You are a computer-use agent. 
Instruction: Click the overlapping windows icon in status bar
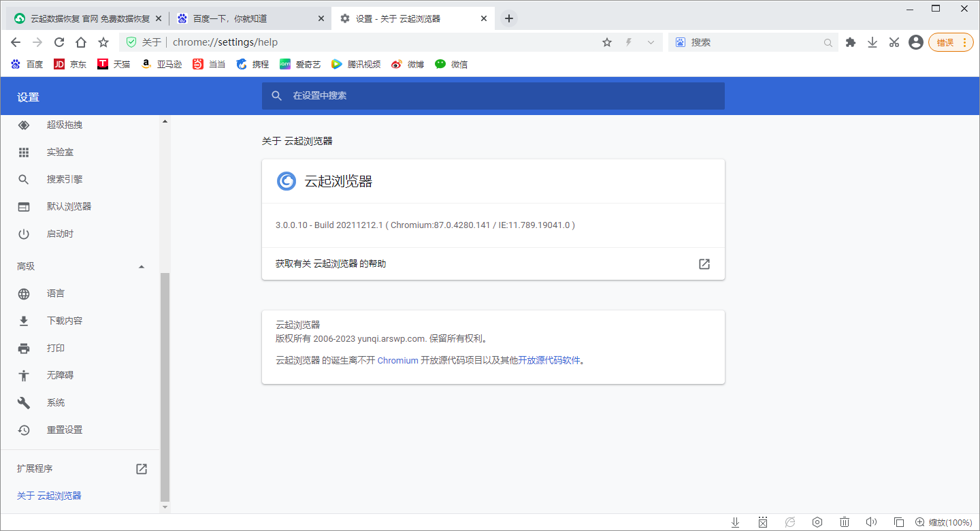click(x=898, y=522)
